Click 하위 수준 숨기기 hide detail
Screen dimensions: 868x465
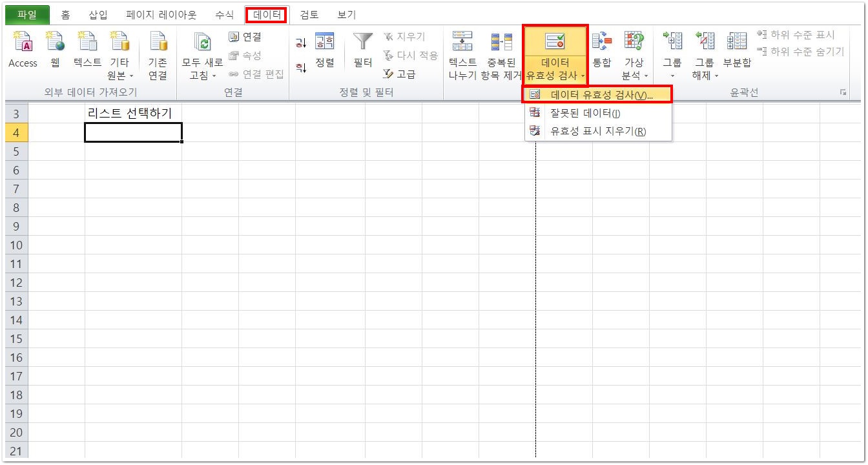800,52
